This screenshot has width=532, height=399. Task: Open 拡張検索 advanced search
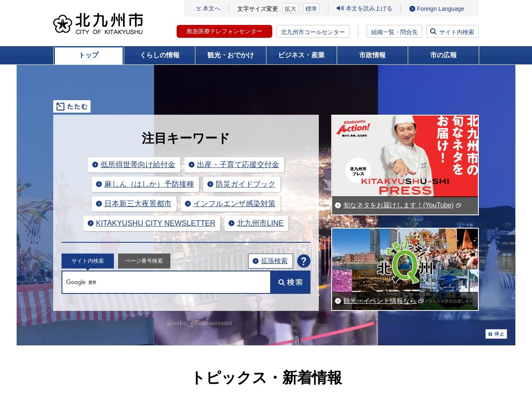pyautogui.click(x=271, y=261)
